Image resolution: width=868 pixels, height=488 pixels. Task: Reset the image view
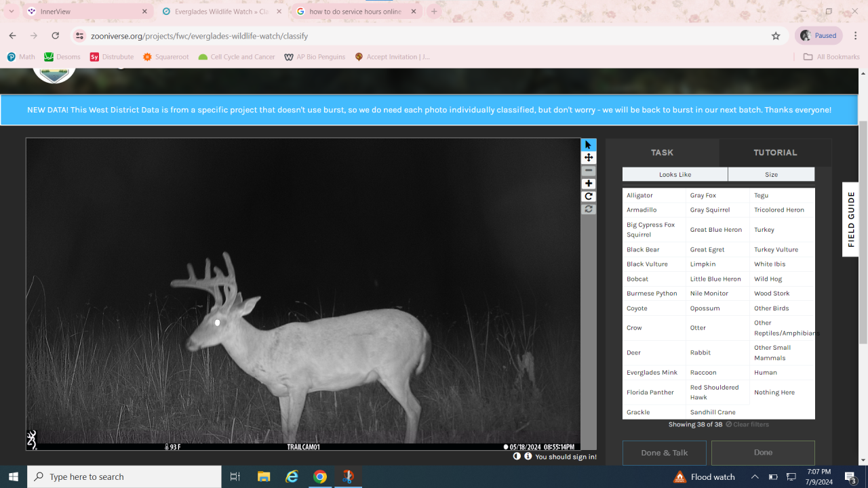tap(589, 209)
